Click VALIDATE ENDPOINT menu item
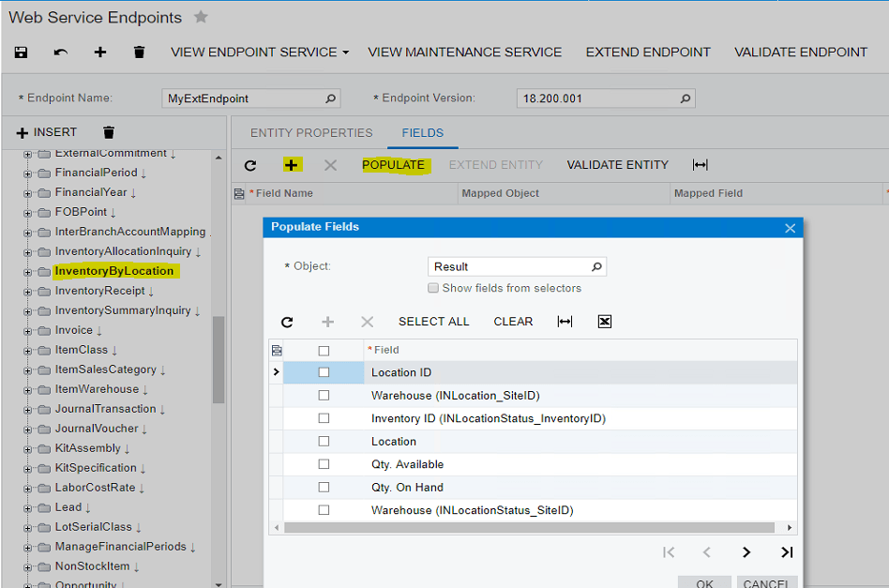The width and height of the screenshot is (889, 588). coord(801,53)
